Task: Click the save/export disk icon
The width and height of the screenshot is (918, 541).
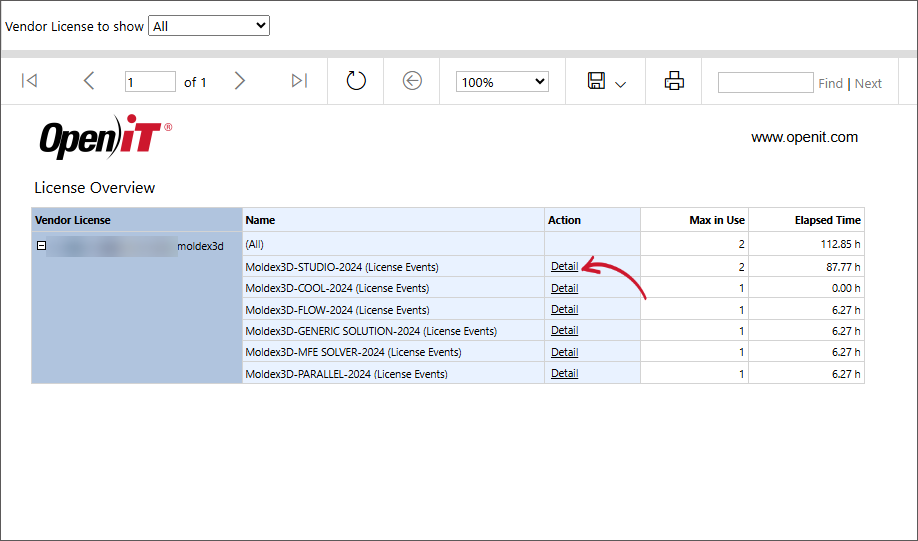Action: click(596, 81)
